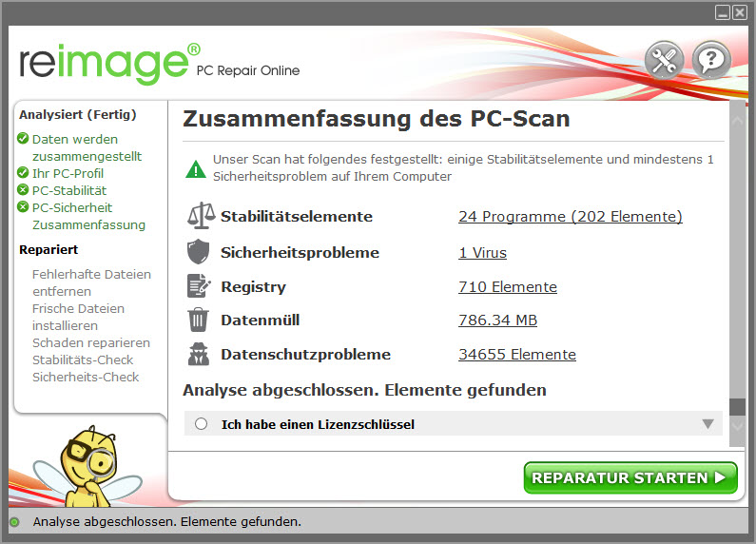Select PC-Stabilität step
The width and height of the screenshot is (756, 544).
point(69,190)
